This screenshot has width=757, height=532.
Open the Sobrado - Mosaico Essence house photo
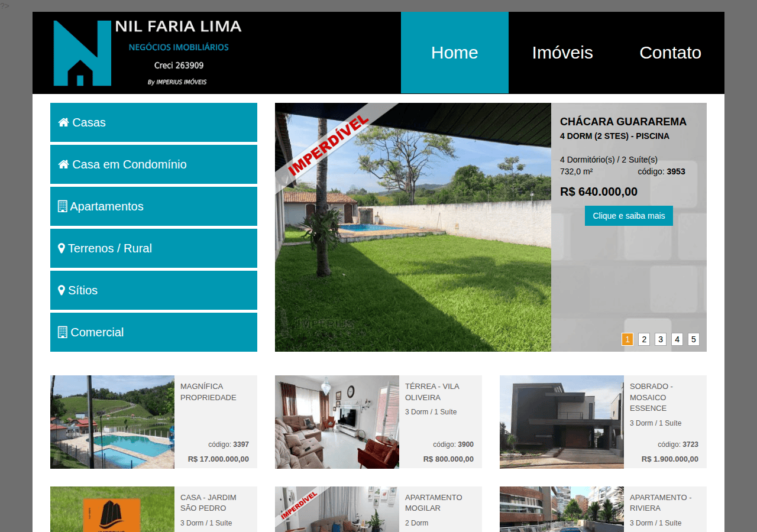[562, 422]
